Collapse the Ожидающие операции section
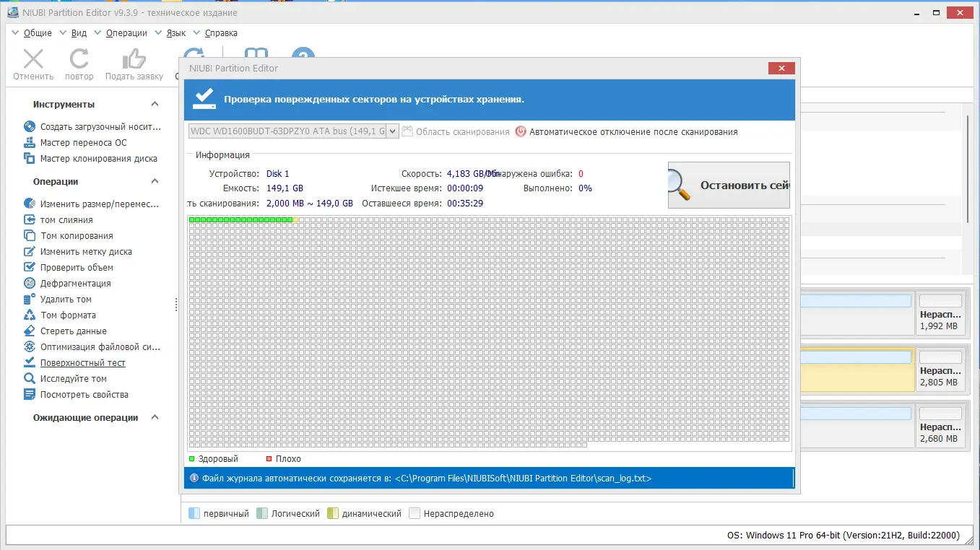The image size is (980, 550). coord(155,417)
